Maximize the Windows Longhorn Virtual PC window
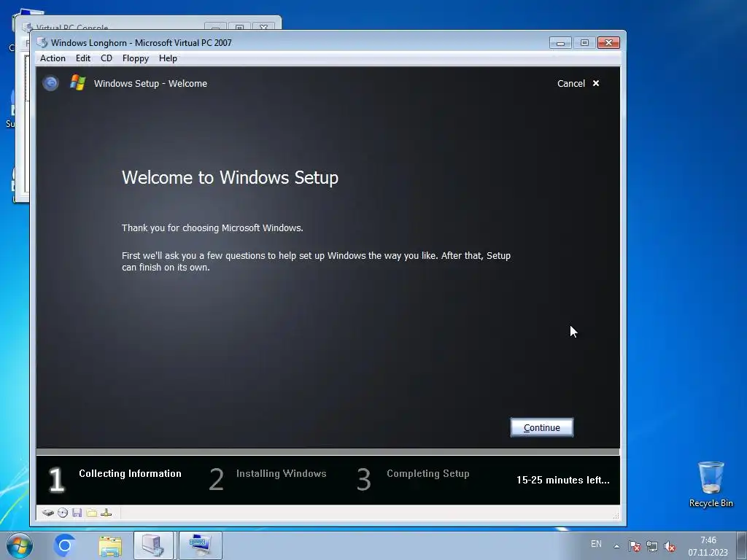 click(584, 43)
